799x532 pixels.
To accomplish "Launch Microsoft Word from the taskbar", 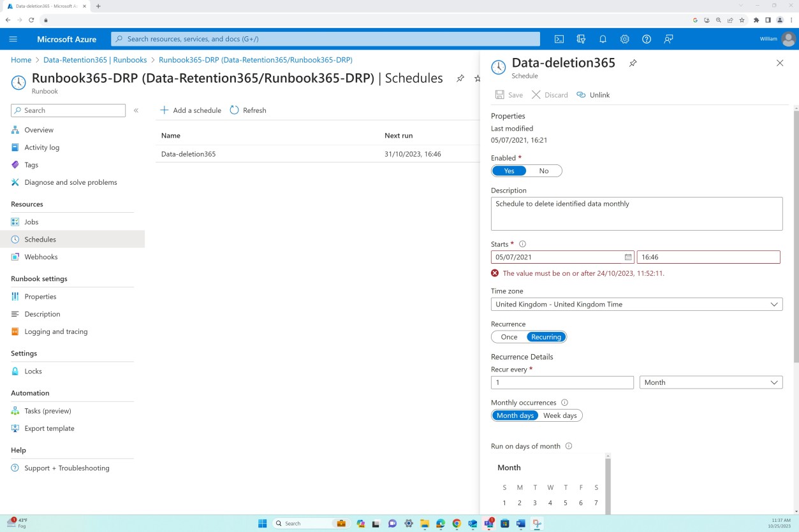I will pos(520,523).
